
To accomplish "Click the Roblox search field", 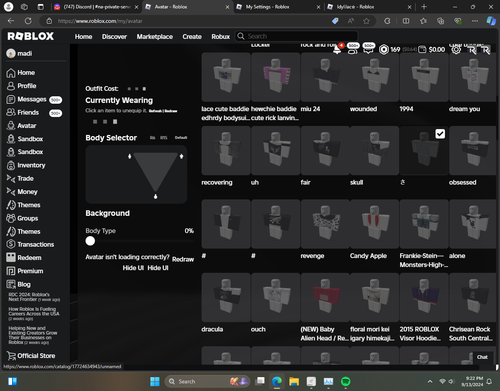I will [x=297, y=36].
